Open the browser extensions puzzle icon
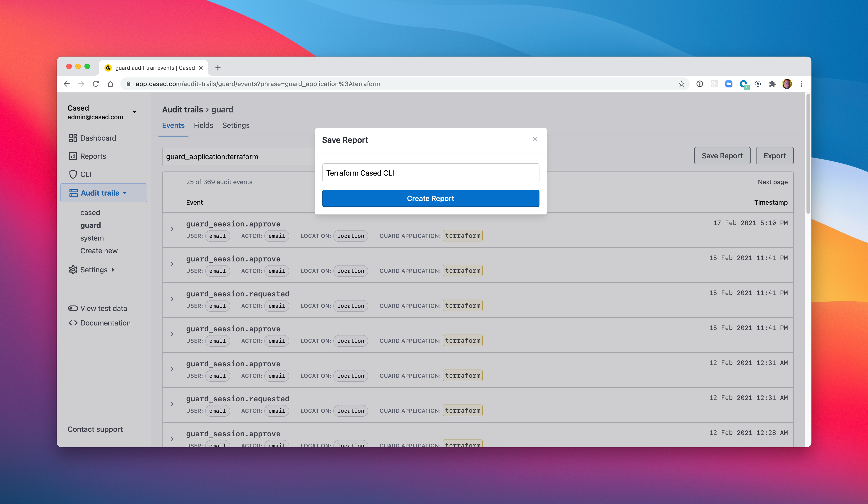 click(772, 84)
